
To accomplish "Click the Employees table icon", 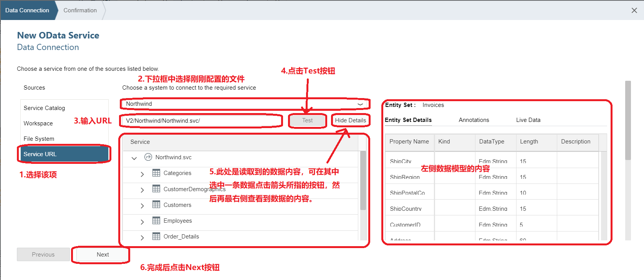I will (x=156, y=220).
